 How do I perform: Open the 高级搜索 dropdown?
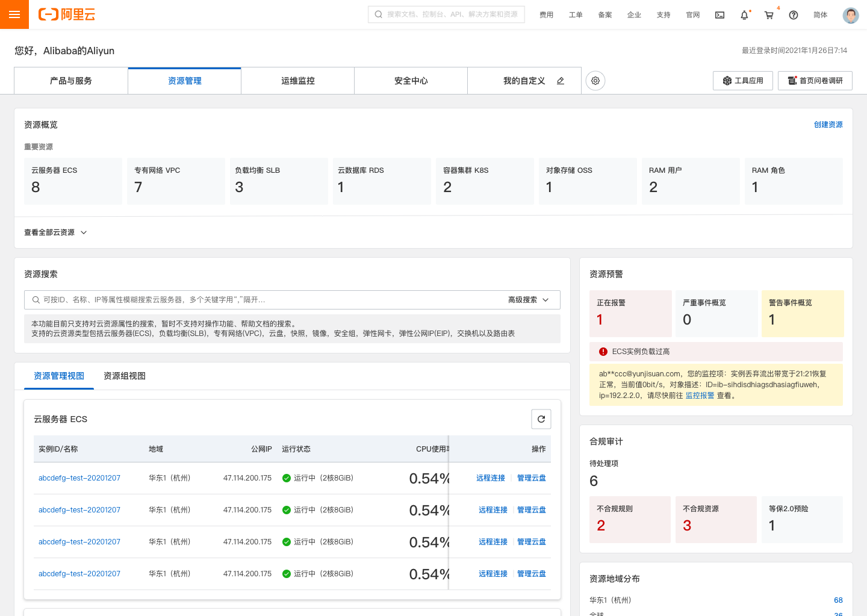(x=529, y=300)
